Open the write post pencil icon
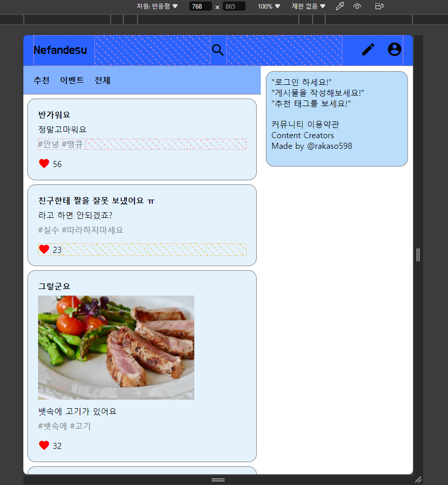 tap(368, 49)
